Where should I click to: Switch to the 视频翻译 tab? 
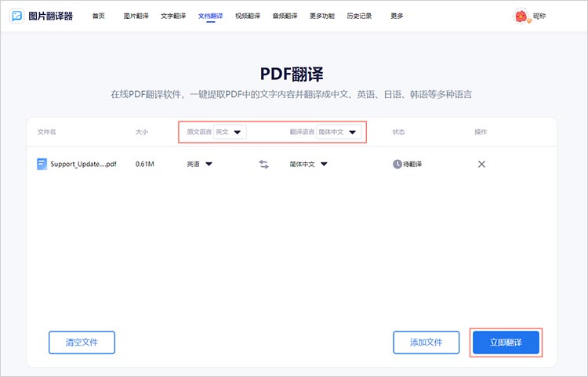tap(248, 16)
